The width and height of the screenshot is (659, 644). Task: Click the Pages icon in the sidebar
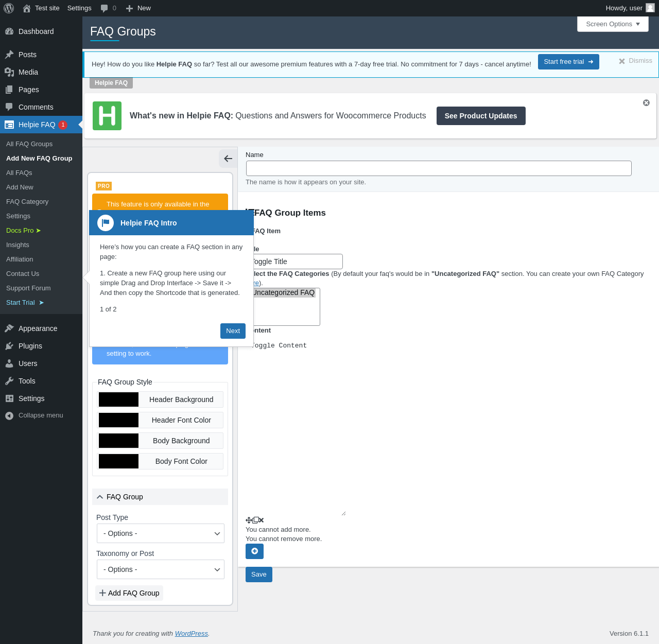click(9, 90)
